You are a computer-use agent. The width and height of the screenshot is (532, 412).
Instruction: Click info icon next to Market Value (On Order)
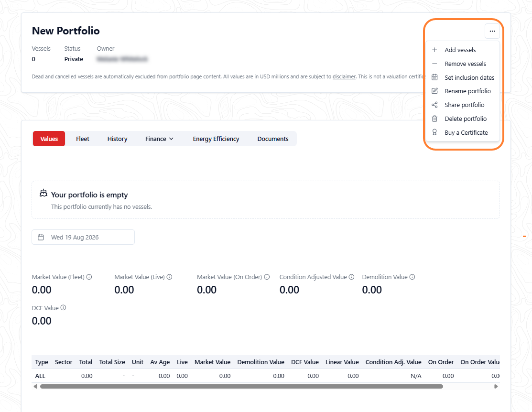coord(267,277)
